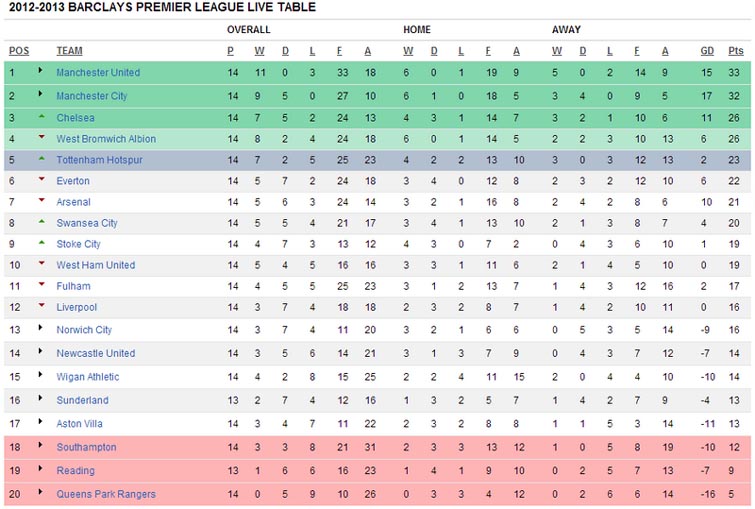This screenshot has height=509, width=755.
Task: Click the red down arrow beside West Bromwich Albion
Action: point(41,137)
